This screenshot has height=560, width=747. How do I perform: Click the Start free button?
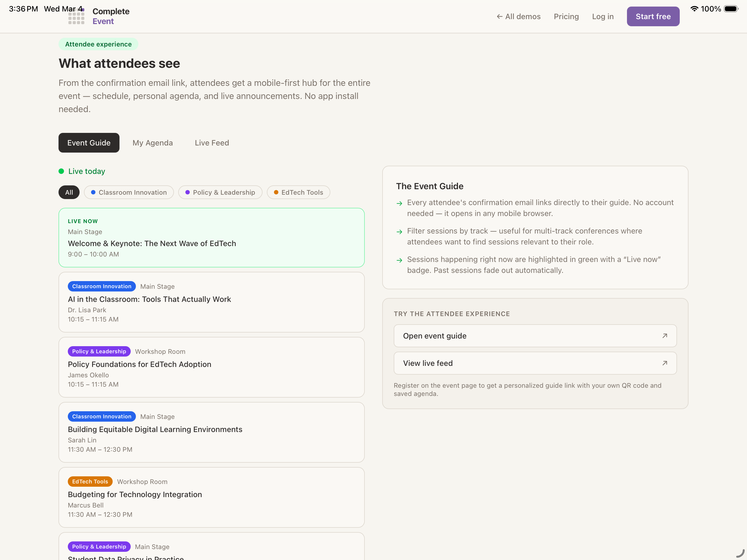[x=653, y=17]
